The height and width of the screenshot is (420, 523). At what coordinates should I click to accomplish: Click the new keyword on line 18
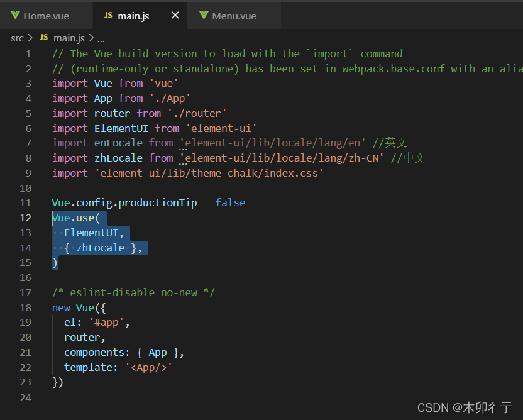[x=61, y=307]
